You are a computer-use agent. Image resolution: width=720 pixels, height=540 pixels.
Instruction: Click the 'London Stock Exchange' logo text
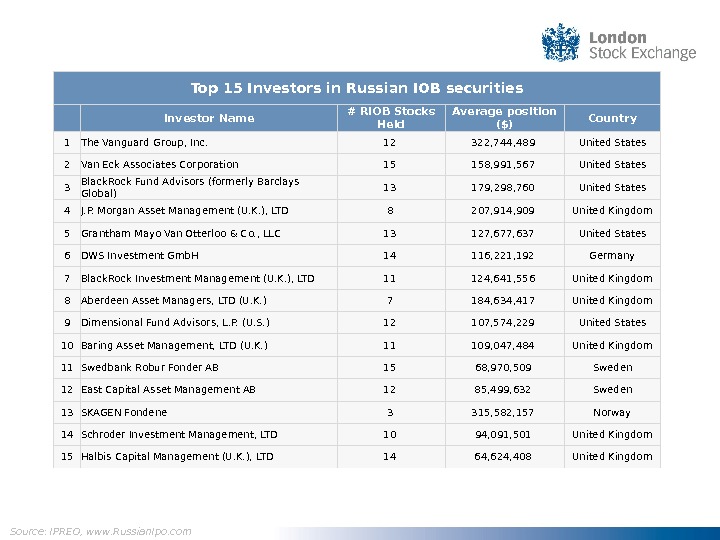click(642, 45)
